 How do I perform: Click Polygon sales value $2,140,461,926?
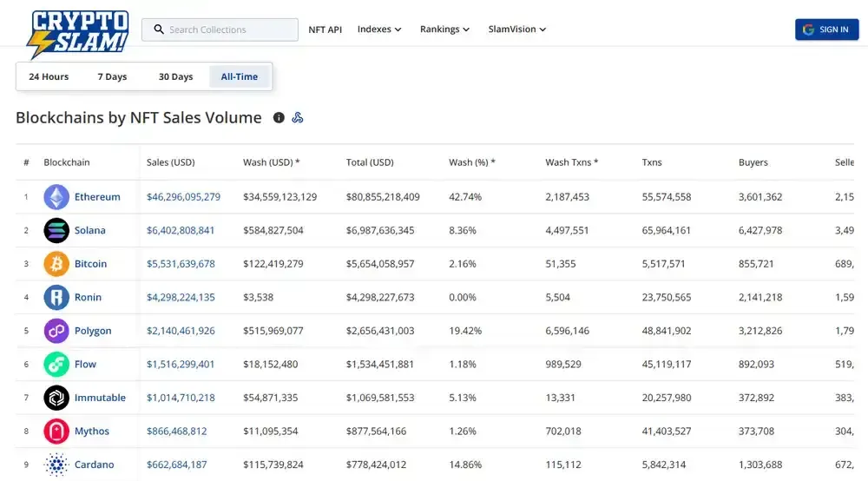click(181, 331)
